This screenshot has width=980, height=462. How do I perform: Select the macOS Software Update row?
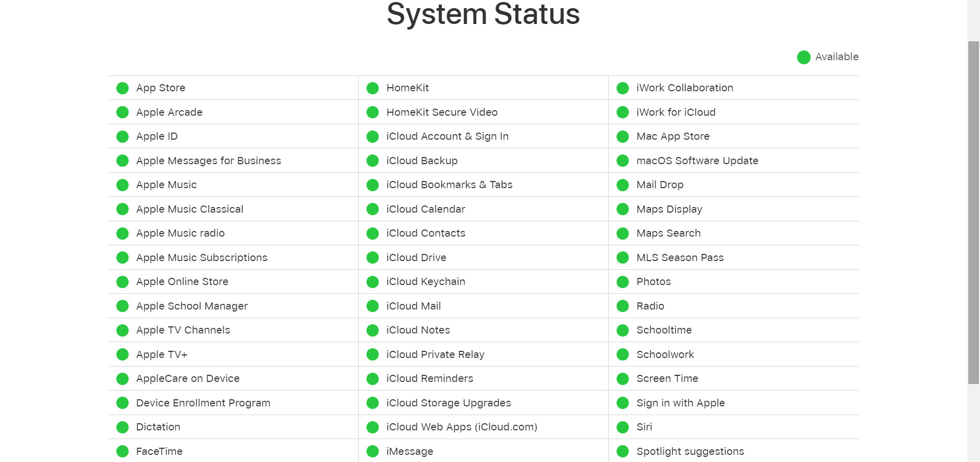pos(697,161)
